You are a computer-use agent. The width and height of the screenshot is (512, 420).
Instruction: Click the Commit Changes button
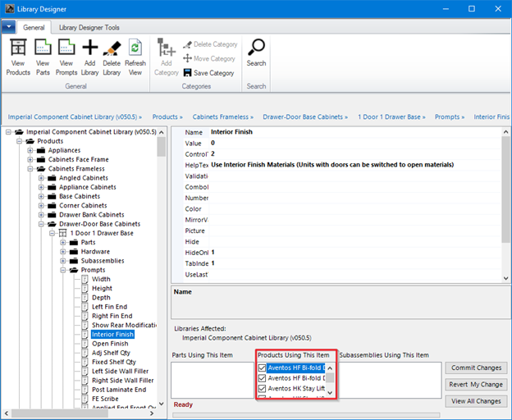tap(477, 367)
